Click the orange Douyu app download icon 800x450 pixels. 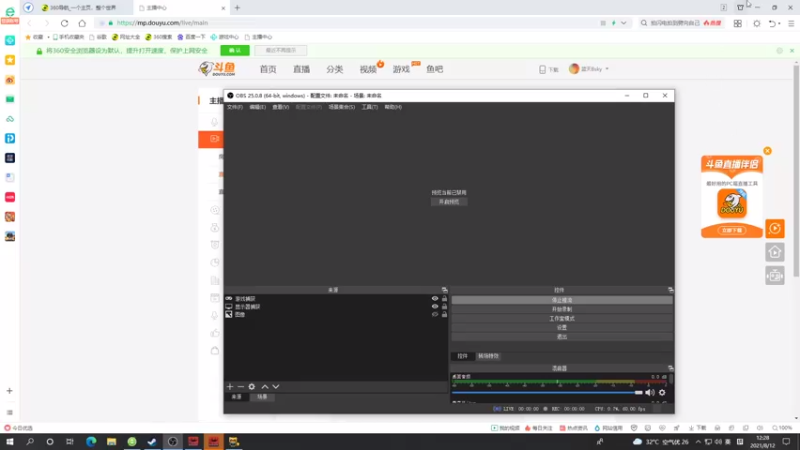pyautogui.click(x=732, y=204)
